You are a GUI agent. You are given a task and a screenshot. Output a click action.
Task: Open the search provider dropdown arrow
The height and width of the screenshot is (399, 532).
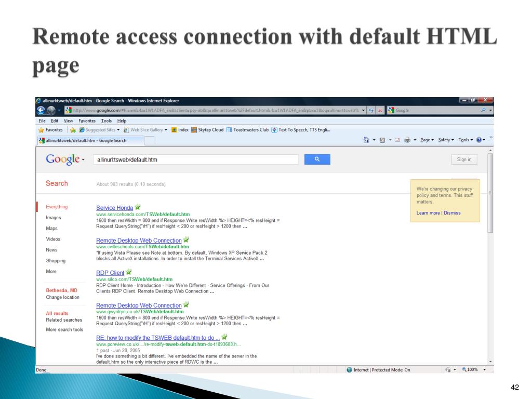point(490,110)
